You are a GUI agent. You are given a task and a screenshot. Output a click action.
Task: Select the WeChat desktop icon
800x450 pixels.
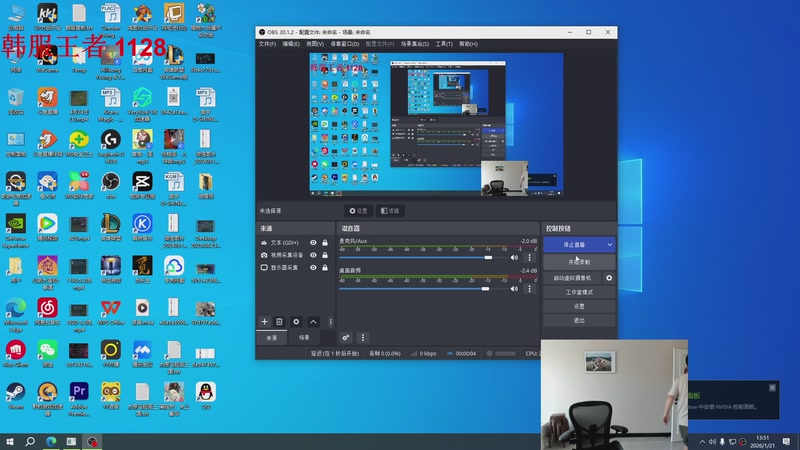pos(47,353)
